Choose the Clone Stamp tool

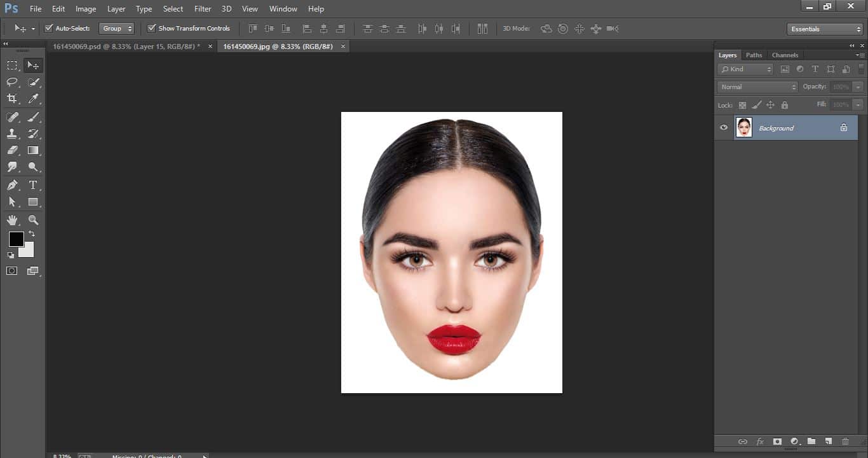point(11,134)
